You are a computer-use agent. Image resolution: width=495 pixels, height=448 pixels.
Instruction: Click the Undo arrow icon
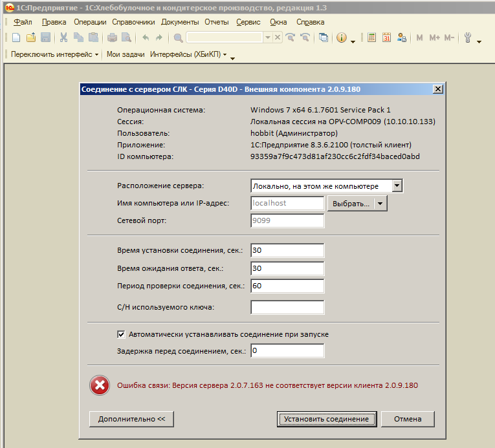(x=145, y=38)
